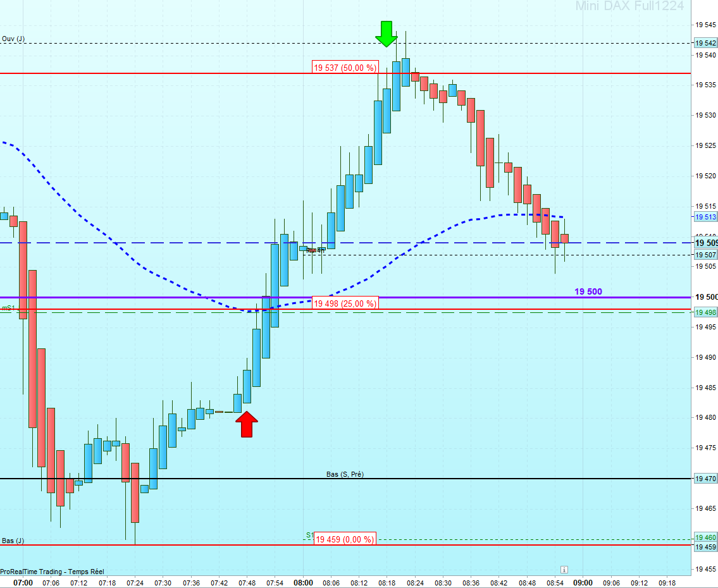Click the ProRealTime Trading - Temps Réel text
The height and width of the screenshot is (588, 718).
click(53, 572)
